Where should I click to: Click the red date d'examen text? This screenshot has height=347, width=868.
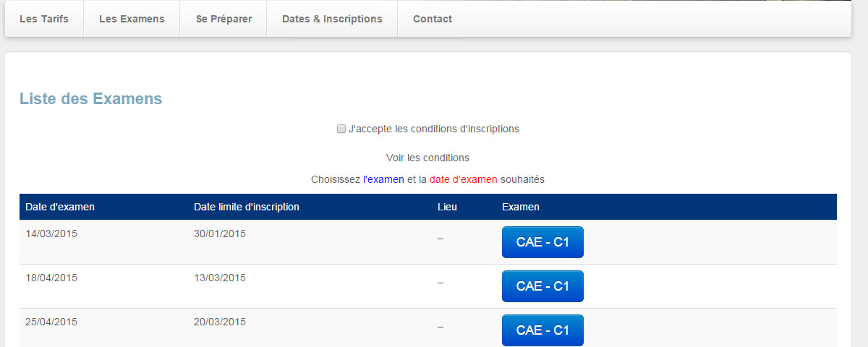pyautogui.click(x=464, y=179)
